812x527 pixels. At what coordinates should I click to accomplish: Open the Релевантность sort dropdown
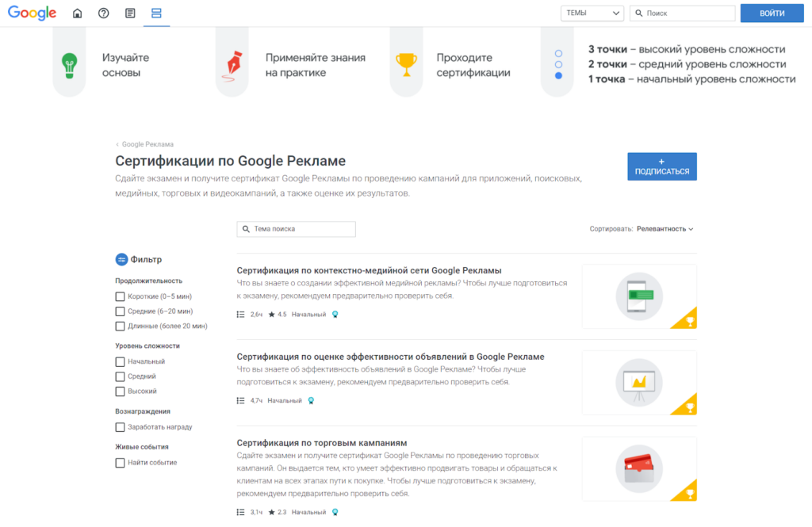(x=665, y=229)
